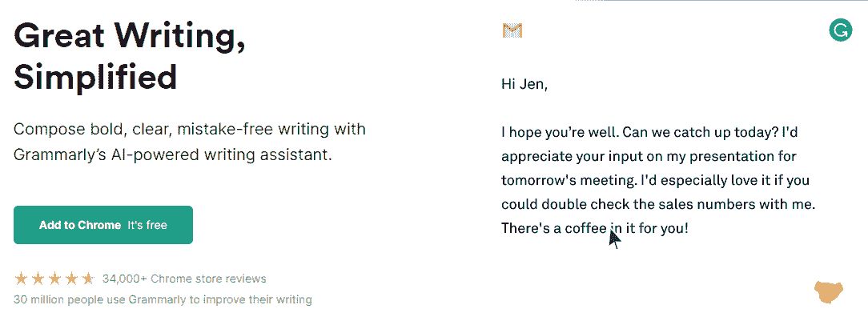Place cursor on the 'Hi Jen,' greeting
The image size is (868, 321).
click(x=524, y=85)
